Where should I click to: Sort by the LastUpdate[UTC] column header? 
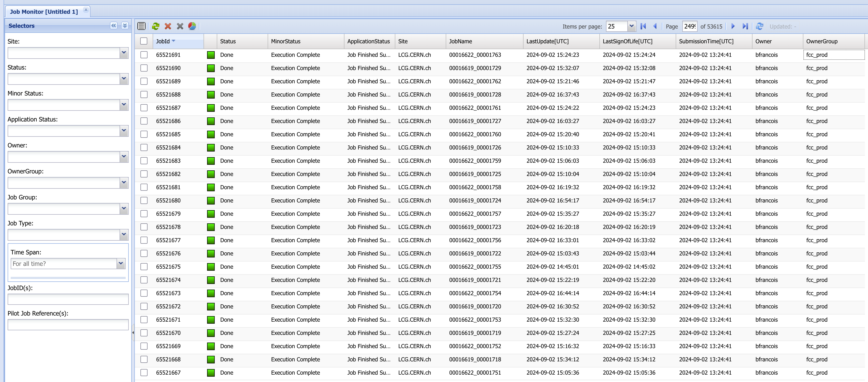pyautogui.click(x=561, y=41)
